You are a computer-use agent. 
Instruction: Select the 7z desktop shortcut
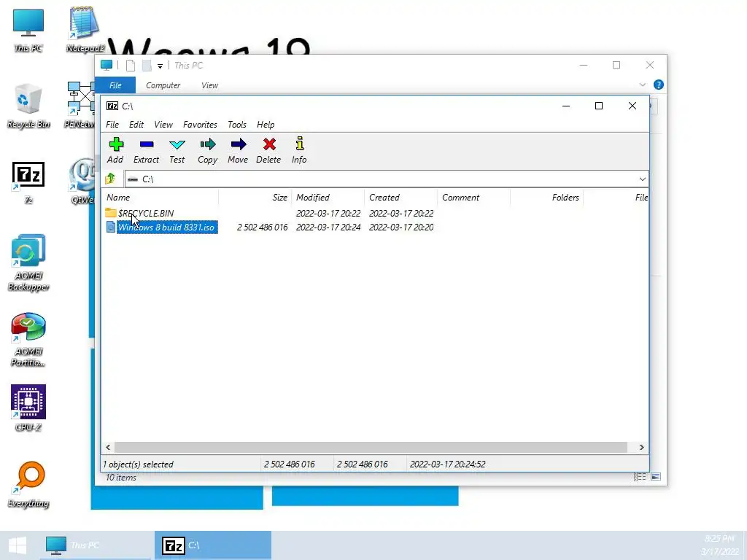[28, 183]
